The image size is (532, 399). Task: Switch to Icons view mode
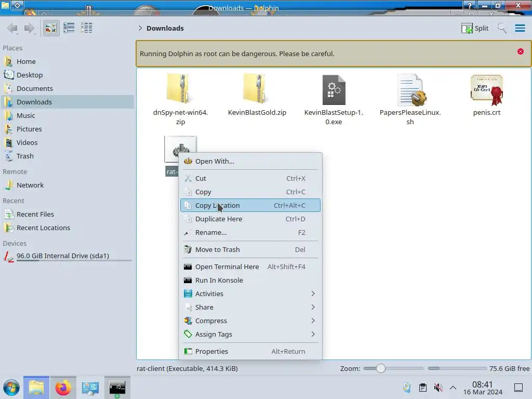[51, 28]
